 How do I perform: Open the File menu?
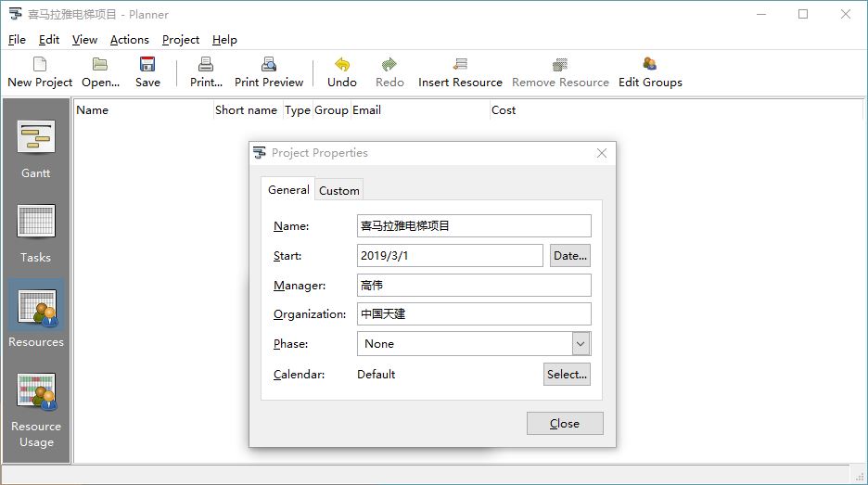(x=17, y=40)
